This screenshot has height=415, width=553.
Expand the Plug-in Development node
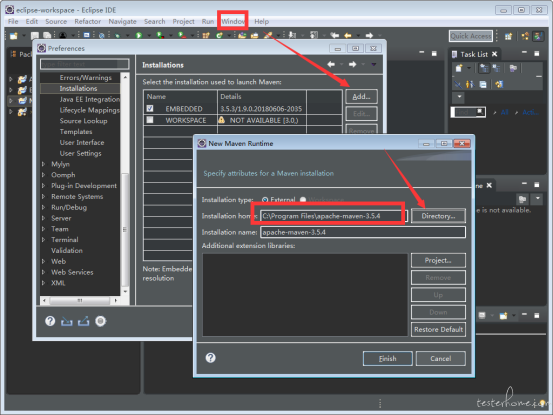tap(44, 185)
